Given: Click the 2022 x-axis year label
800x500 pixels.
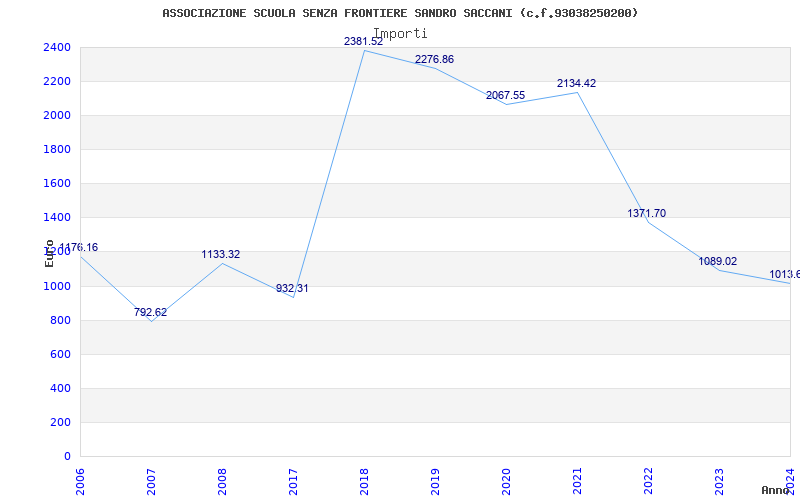Looking at the screenshot, I should tap(648, 481).
